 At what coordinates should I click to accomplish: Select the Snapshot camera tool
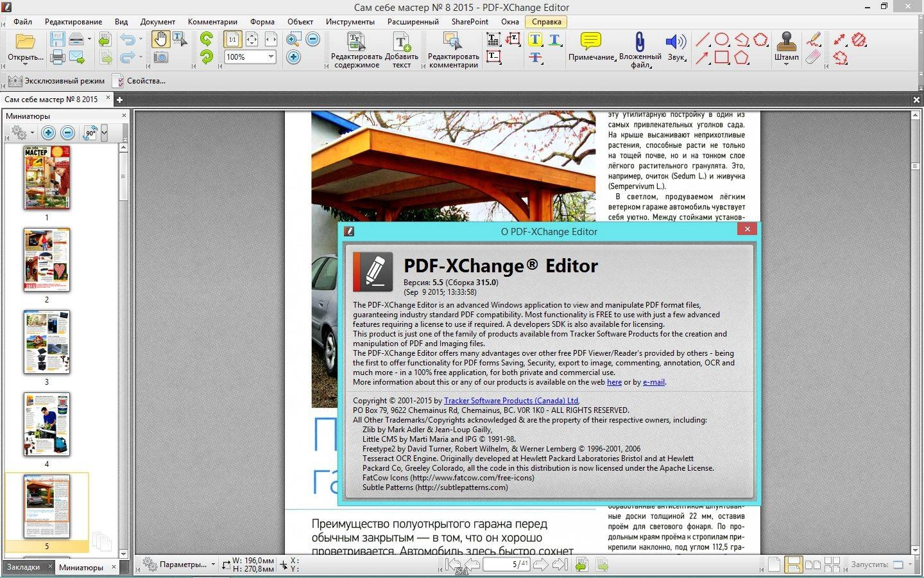click(160, 57)
